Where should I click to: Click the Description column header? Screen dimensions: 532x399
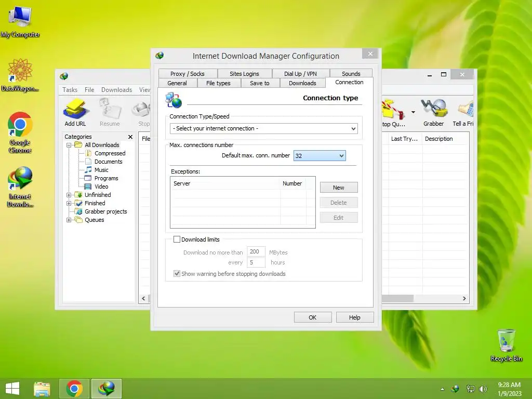tap(445, 139)
